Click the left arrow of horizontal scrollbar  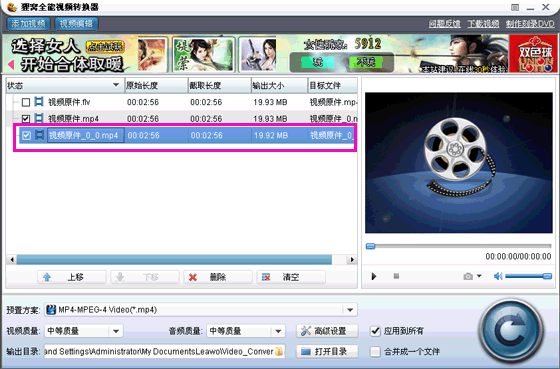12,259
